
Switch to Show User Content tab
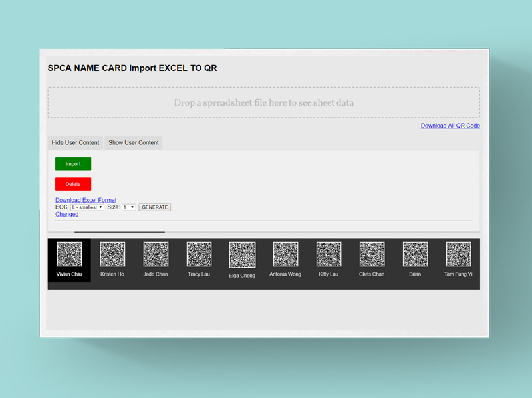pos(134,143)
